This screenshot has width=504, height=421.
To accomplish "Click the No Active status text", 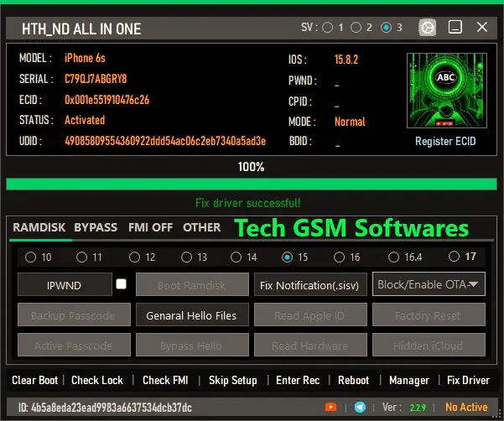I will (466, 408).
